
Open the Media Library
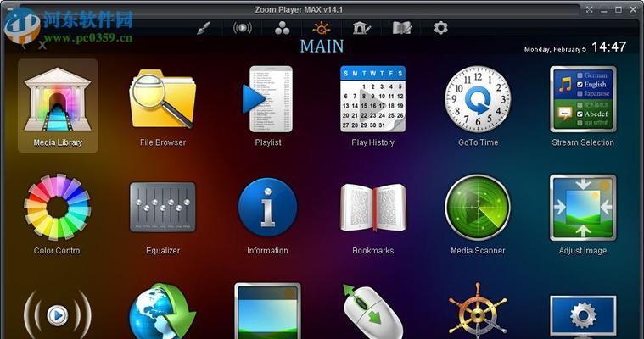click(x=58, y=106)
